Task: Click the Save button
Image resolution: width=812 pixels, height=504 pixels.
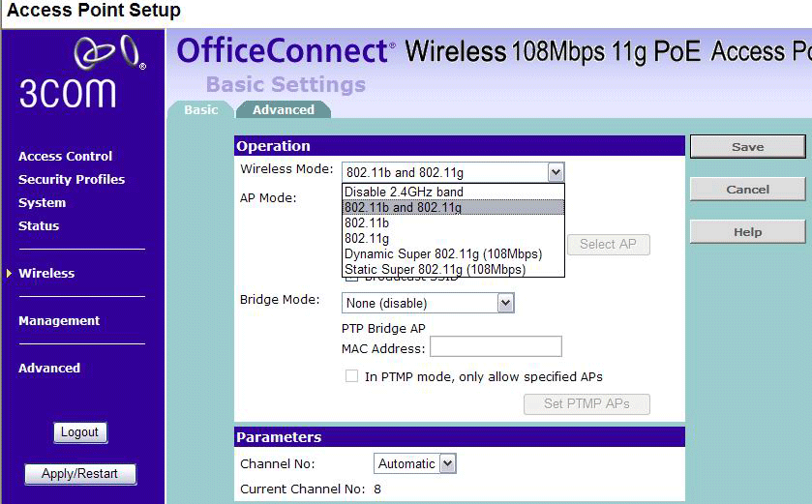Action: pos(747,147)
